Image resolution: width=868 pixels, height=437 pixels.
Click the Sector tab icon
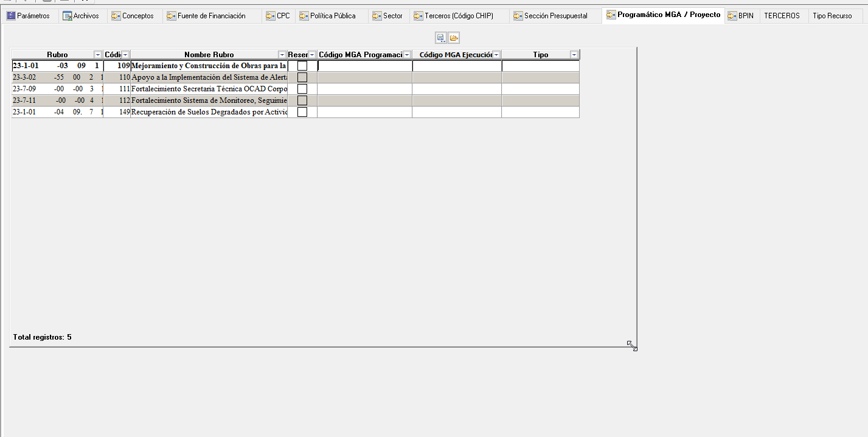tap(377, 16)
